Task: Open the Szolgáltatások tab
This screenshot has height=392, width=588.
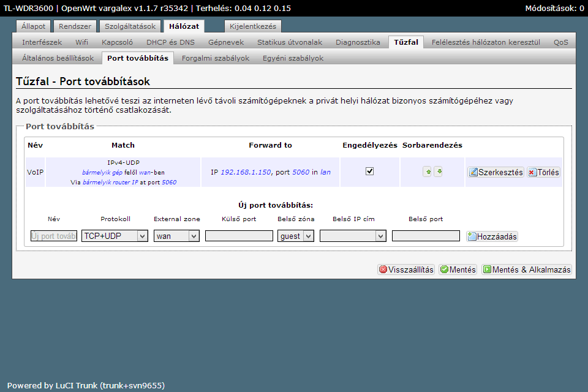Action: pos(130,26)
